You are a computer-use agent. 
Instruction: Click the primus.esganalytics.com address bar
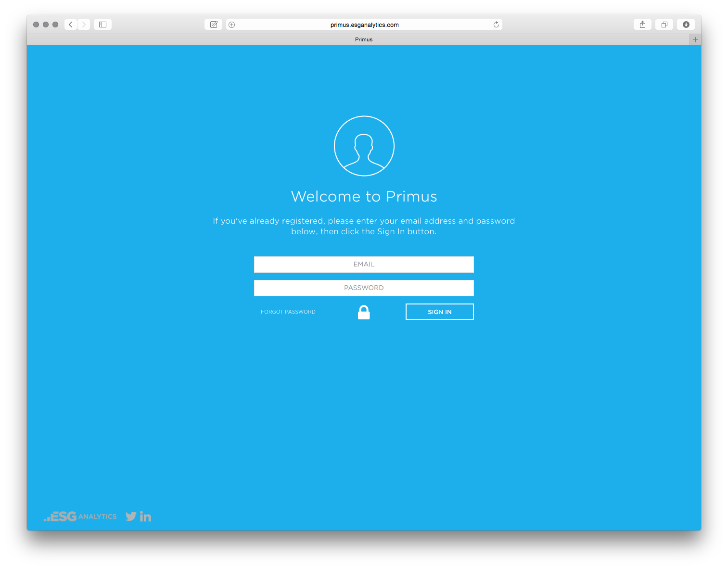pos(364,25)
